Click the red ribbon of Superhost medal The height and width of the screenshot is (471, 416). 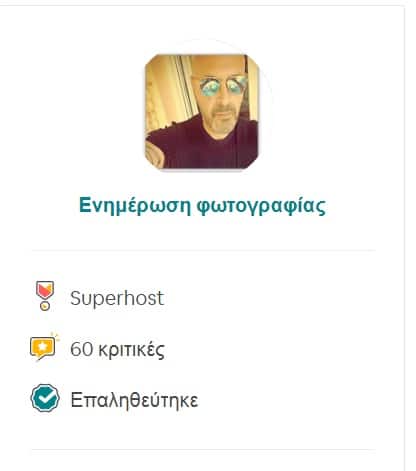[x=45, y=290]
